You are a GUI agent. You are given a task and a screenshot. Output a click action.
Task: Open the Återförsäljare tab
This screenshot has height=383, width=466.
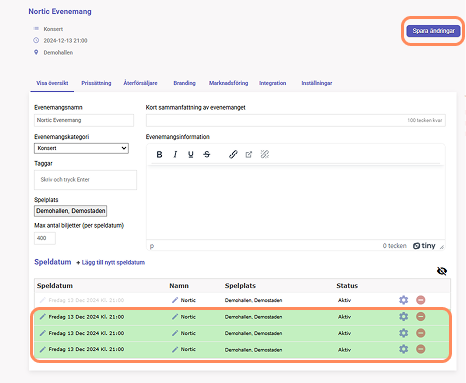[140, 83]
